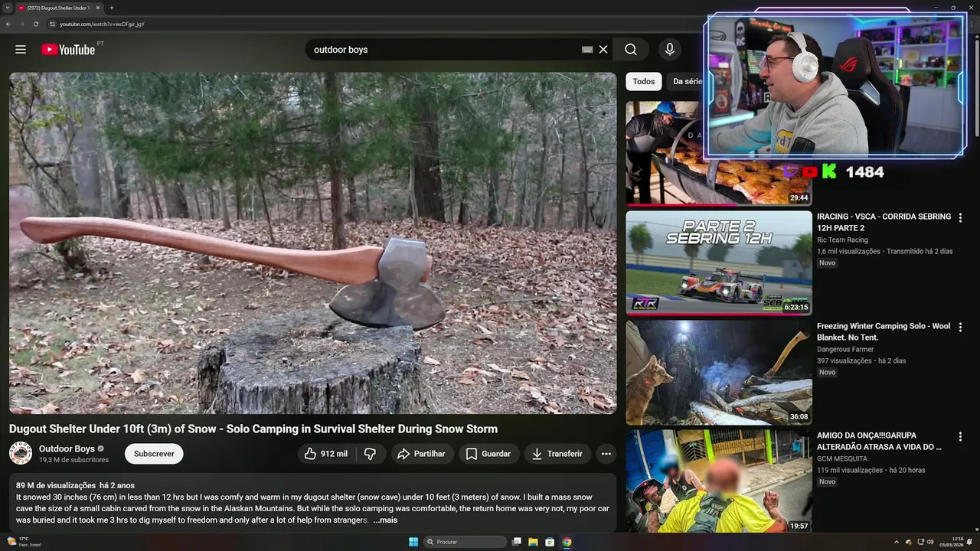
Task: Open the Outdoor Boys channel avatar
Action: click(x=21, y=453)
